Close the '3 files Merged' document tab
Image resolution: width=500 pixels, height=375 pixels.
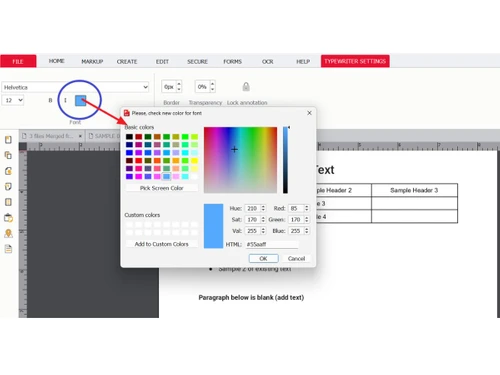tap(80, 136)
